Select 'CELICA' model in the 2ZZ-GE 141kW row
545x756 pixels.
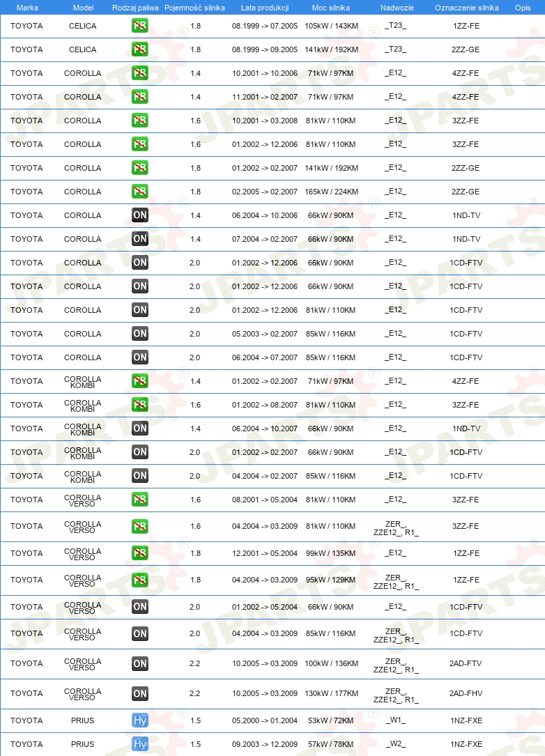click(x=82, y=49)
